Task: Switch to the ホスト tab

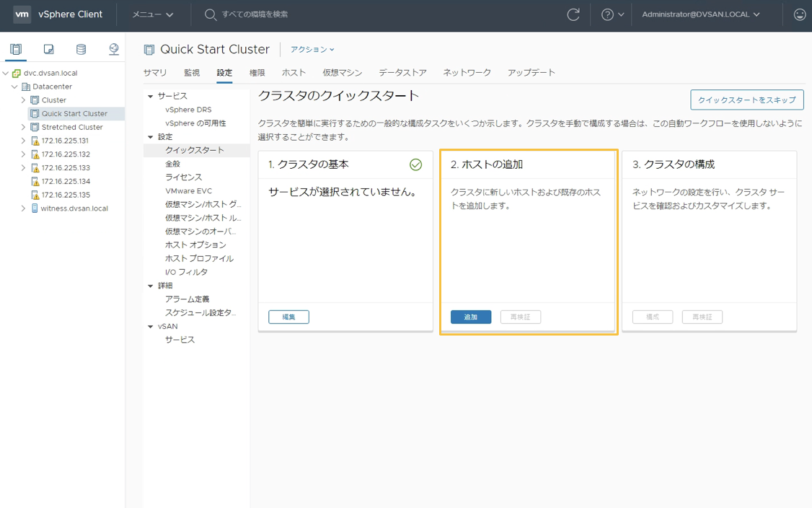Action: 294,73
